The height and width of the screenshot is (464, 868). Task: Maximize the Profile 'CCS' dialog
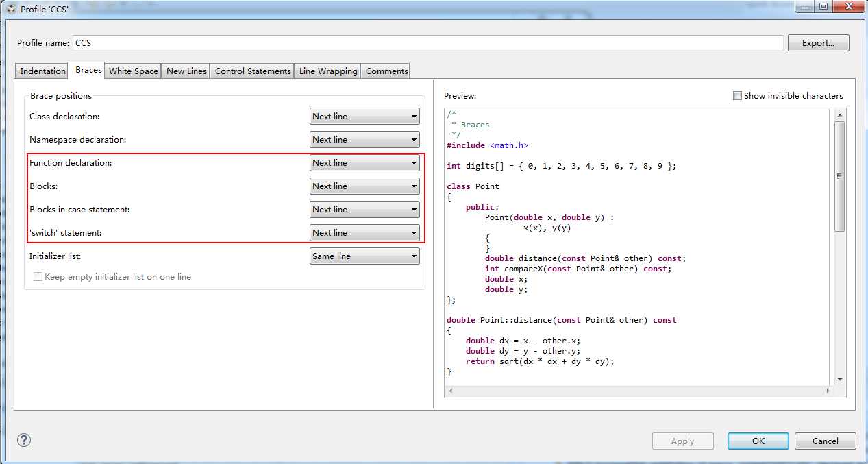(x=823, y=6)
